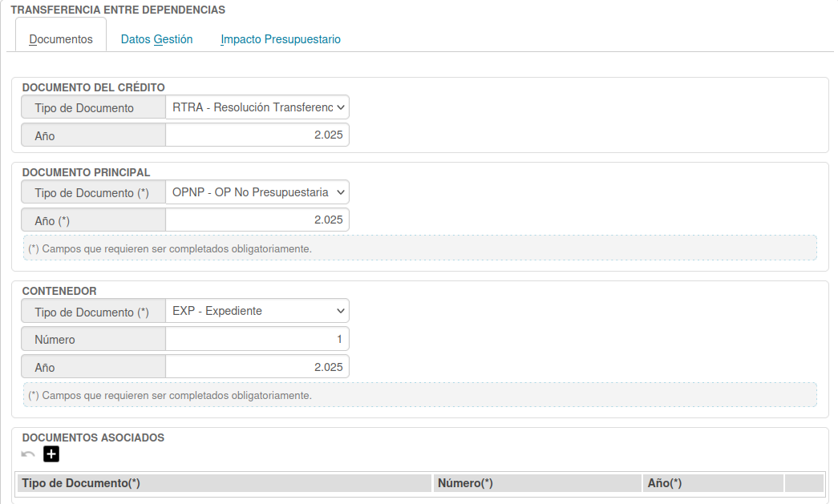Focus the Año field in Documento Principal
This screenshot has height=504, width=838.
(x=257, y=220)
